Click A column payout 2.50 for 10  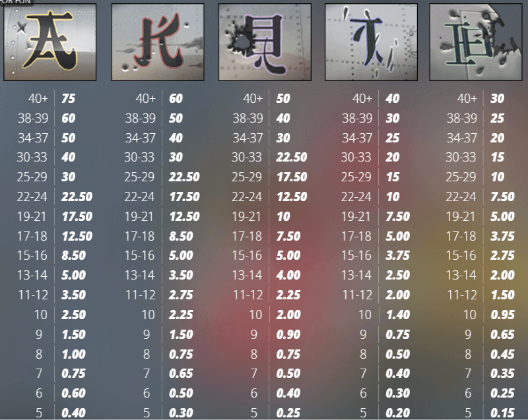click(74, 315)
